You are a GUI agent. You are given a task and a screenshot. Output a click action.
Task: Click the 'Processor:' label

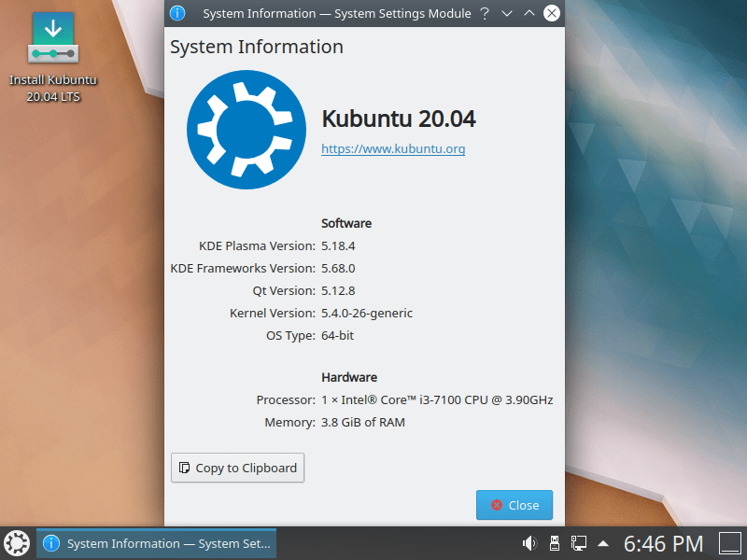click(286, 400)
